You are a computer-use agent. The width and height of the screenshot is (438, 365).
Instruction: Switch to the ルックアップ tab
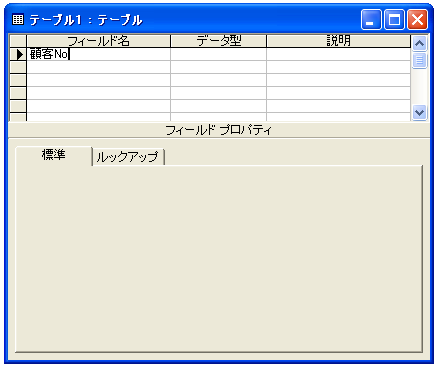click(x=128, y=157)
